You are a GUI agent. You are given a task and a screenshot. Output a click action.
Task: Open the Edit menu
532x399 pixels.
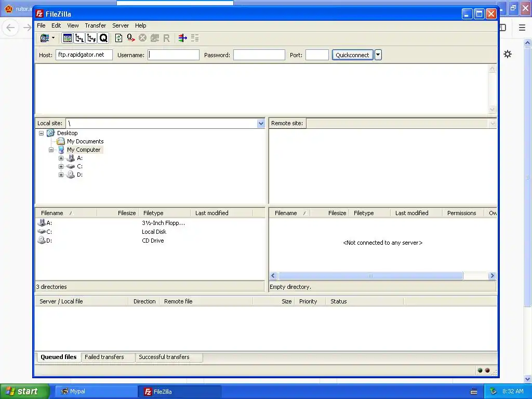point(56,25)
